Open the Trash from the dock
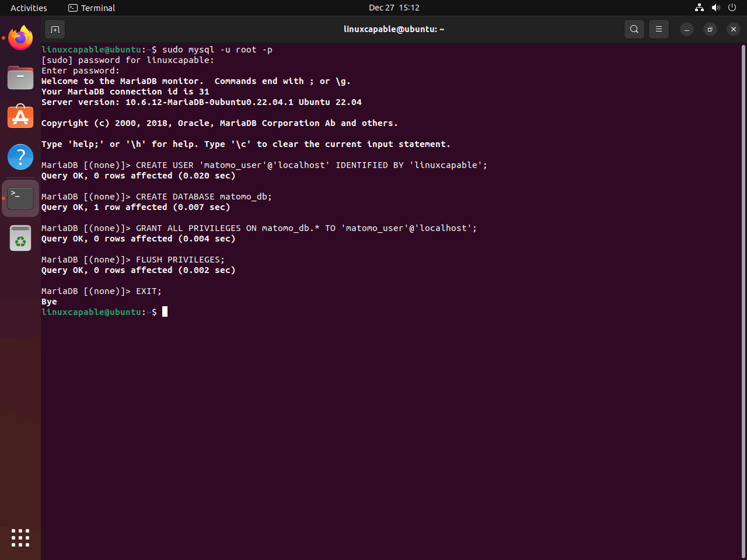 (20, 238)
